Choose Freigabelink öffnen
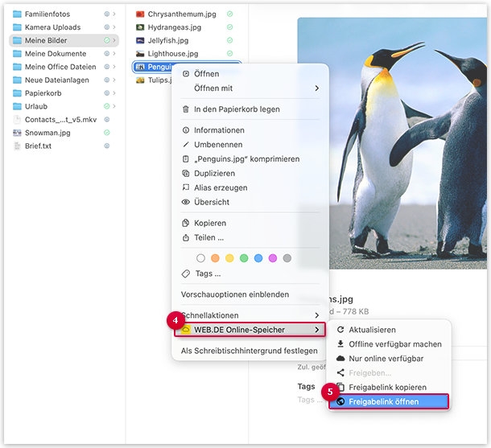 pyautogui.click(x=389, y=401)
